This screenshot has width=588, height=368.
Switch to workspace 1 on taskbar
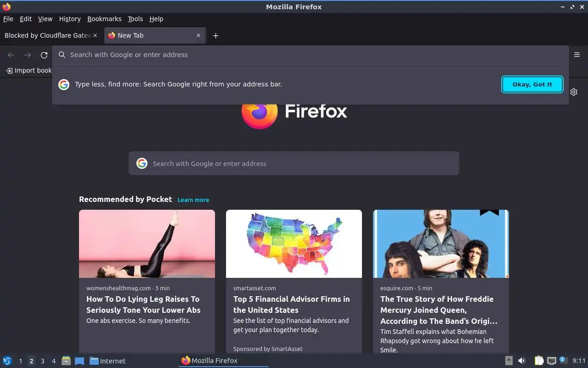coord(20,361)
